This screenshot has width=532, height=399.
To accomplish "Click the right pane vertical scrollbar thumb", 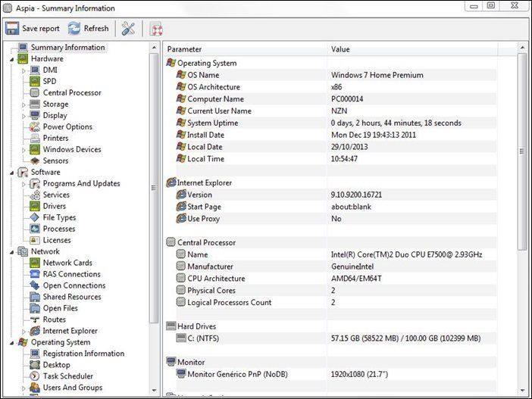I will tap(522, 151).
